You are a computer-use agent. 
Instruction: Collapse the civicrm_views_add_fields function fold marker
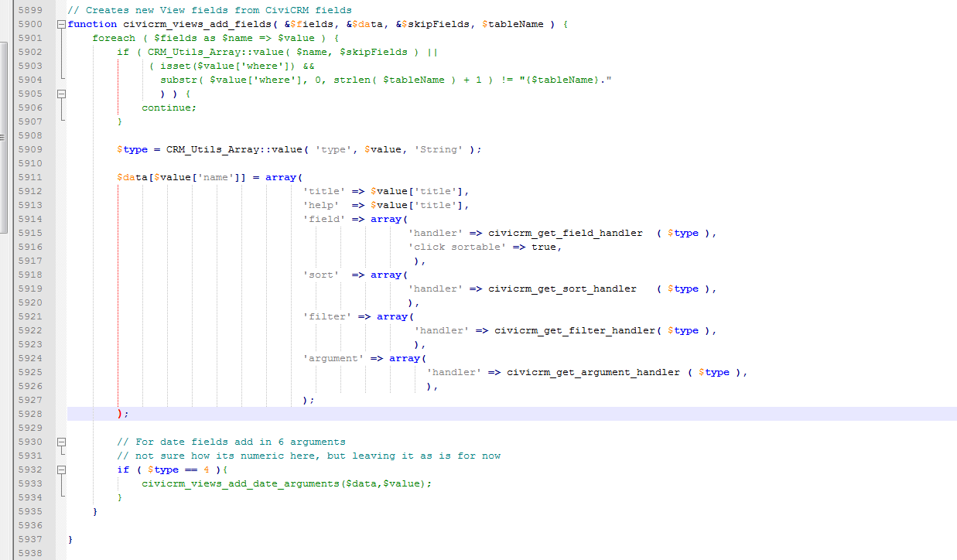pos(61,24)
